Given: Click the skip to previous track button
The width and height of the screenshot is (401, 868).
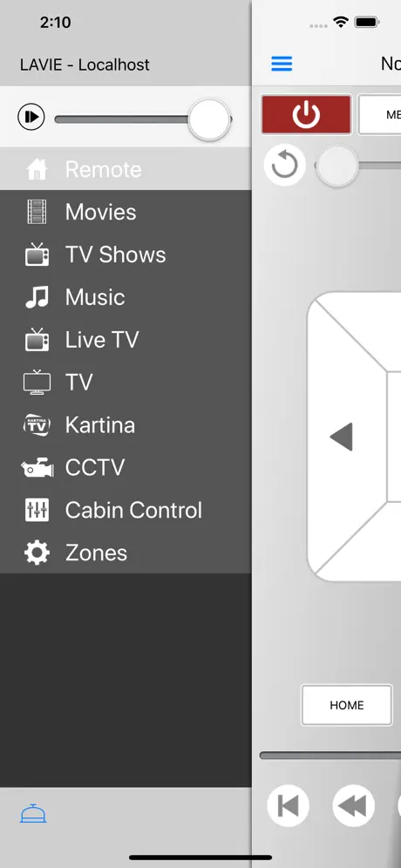Looking at the screenshot, I should coord(288,805).
